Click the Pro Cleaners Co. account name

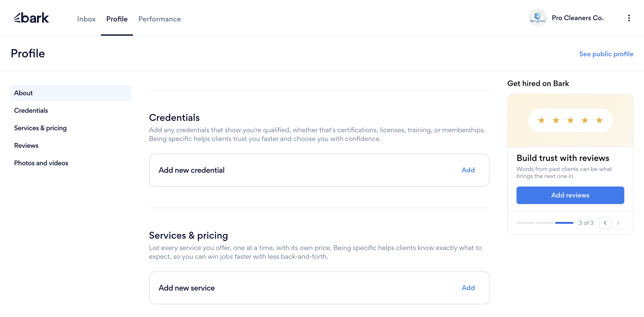click(x=578, y=18)
